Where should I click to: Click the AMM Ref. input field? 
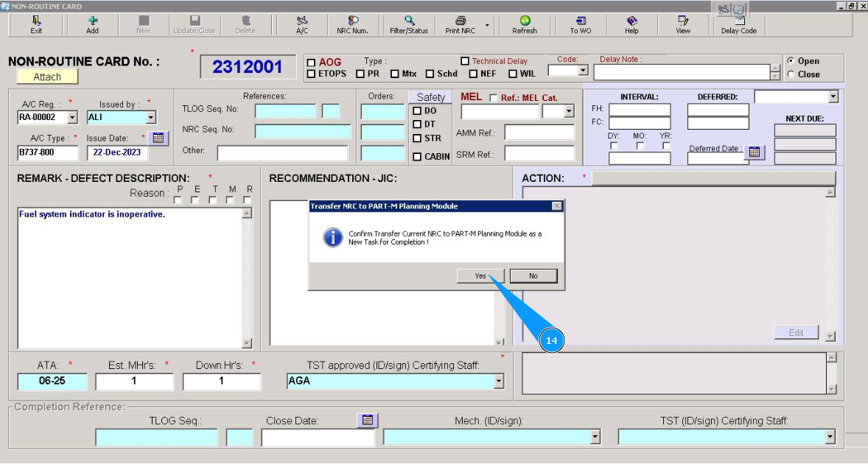coord(539,133)
